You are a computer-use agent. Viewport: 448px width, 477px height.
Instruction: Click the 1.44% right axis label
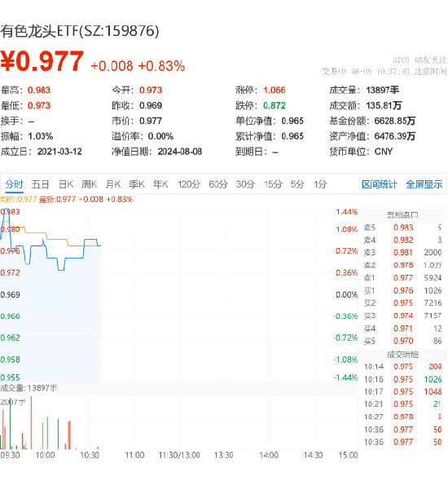pyautogui.click(x=346, y=212)
